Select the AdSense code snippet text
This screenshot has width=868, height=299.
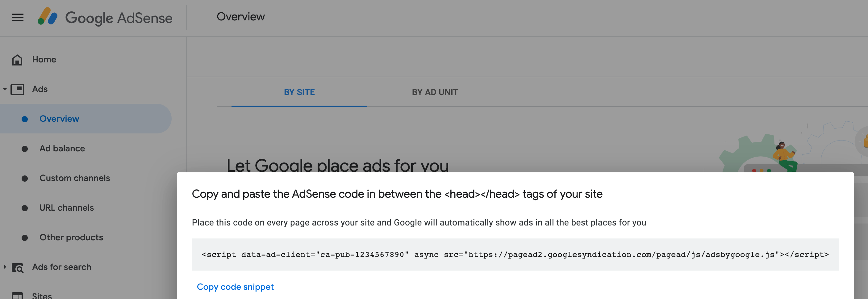click(x=515, y=255)
